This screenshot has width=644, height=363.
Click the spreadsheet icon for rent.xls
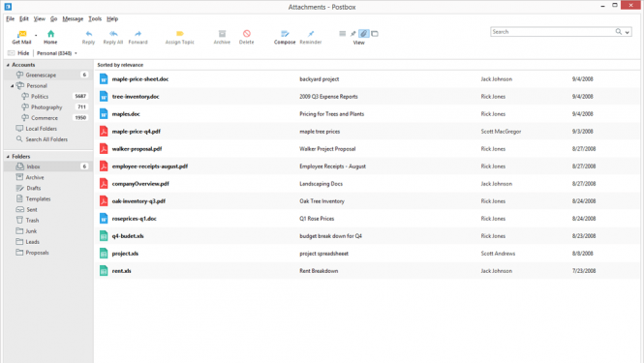pos(104,271)
